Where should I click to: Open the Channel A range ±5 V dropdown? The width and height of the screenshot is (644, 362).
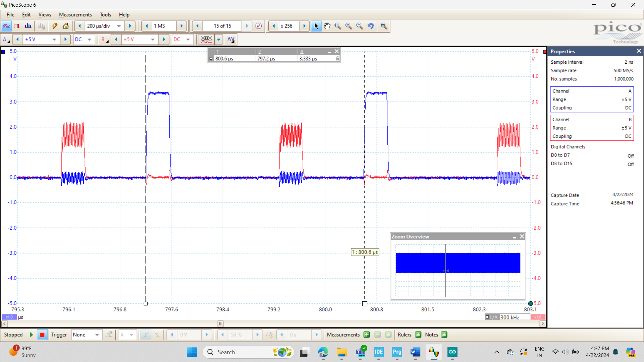tap(54, 39)
